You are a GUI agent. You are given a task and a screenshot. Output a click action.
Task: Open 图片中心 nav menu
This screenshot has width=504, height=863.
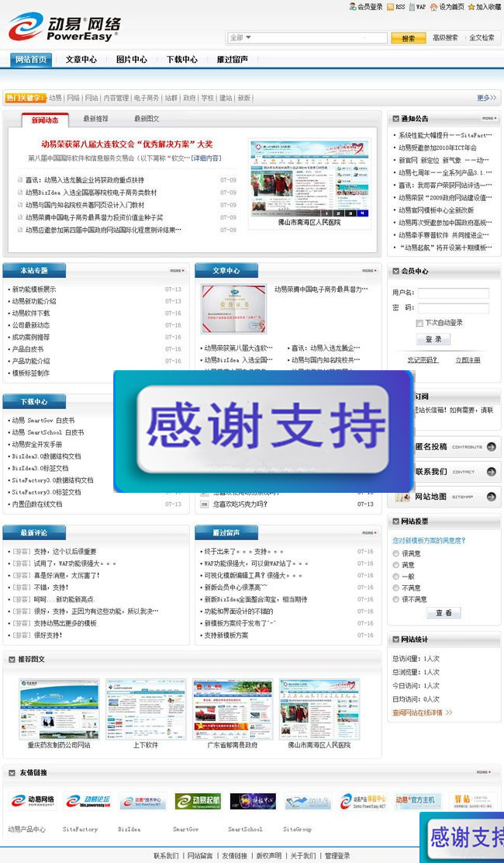132,60
